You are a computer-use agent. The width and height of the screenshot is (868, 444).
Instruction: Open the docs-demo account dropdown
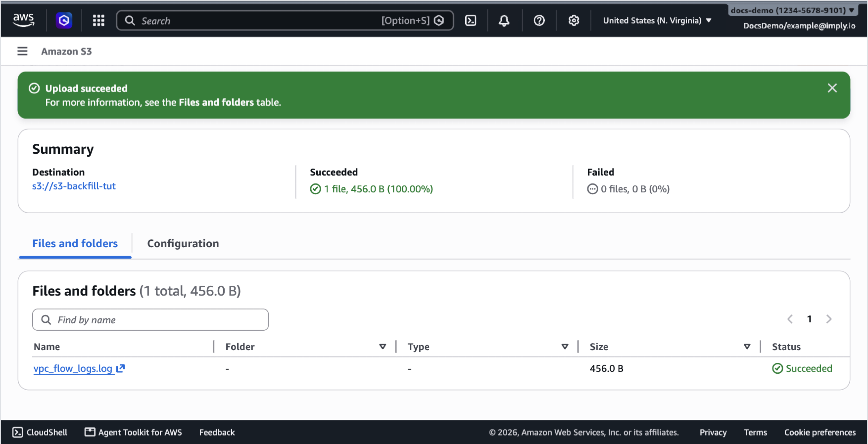(793, 10)
